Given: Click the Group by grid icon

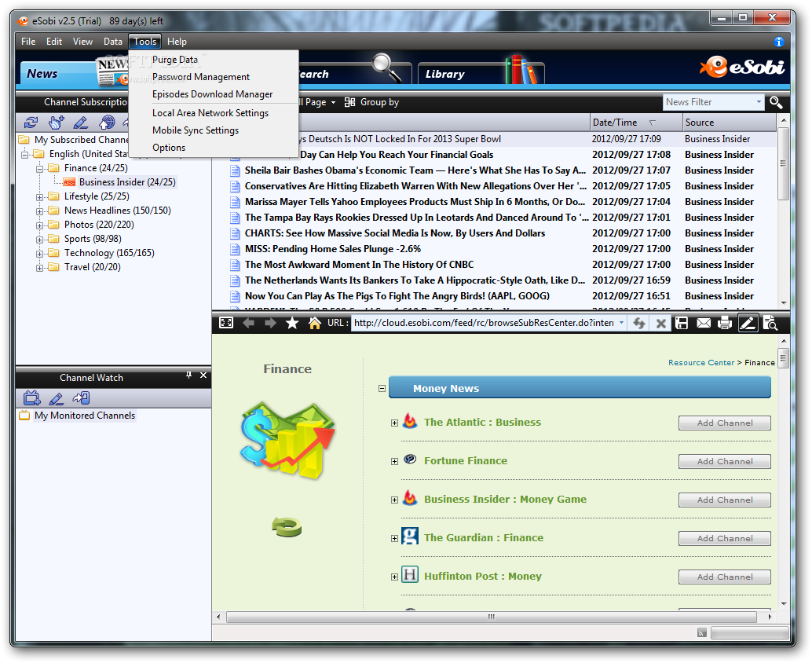Looking at the screenshot, I should (350, 102).
